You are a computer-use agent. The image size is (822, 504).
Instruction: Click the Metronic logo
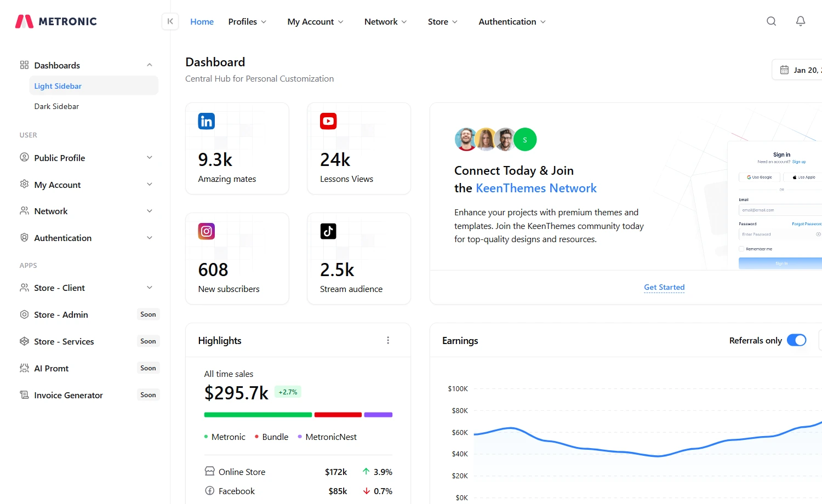point(56,21)
